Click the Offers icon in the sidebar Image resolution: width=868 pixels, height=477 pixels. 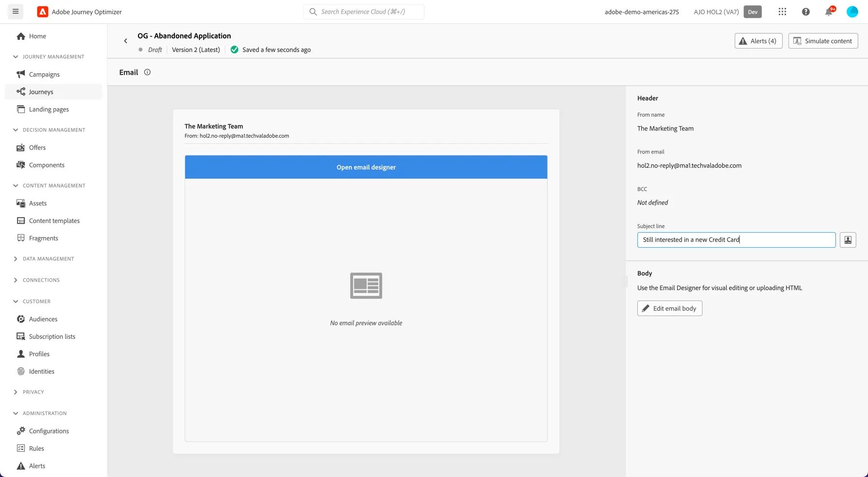pos(21,147)
